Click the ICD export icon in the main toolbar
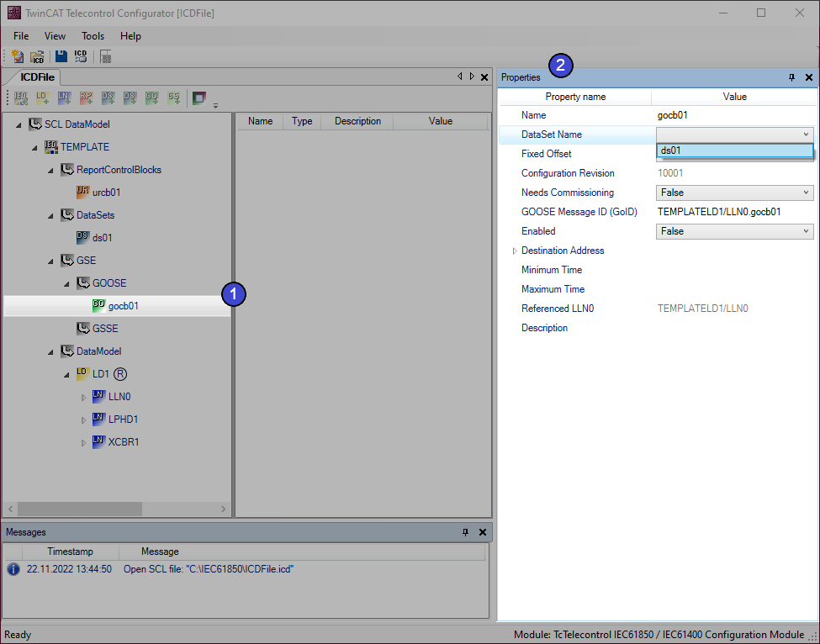Screen dimensions: 820x644 pyautogui.click(x=81, y=56)
